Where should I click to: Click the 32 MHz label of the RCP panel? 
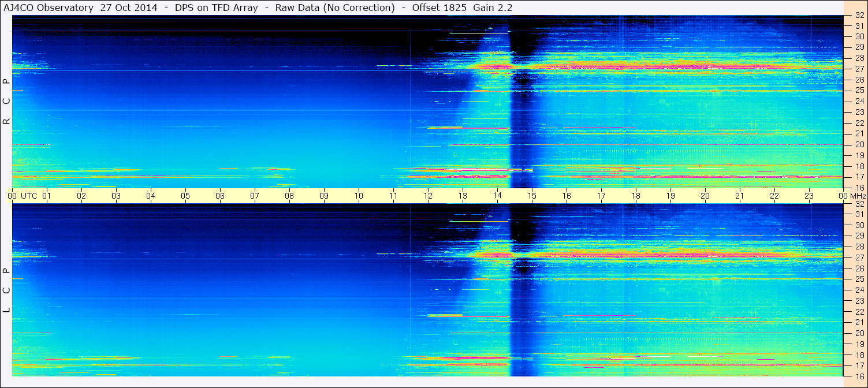tap(859, 16)
